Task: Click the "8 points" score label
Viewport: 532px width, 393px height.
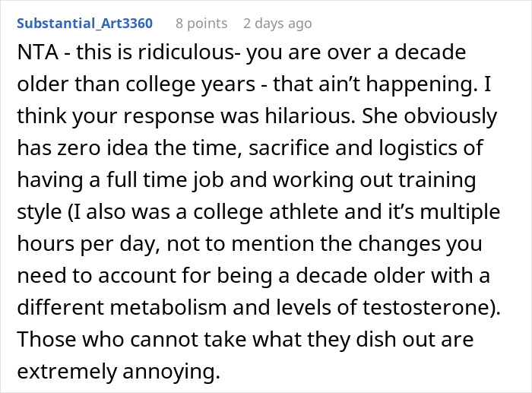Action: coord(201,24)
